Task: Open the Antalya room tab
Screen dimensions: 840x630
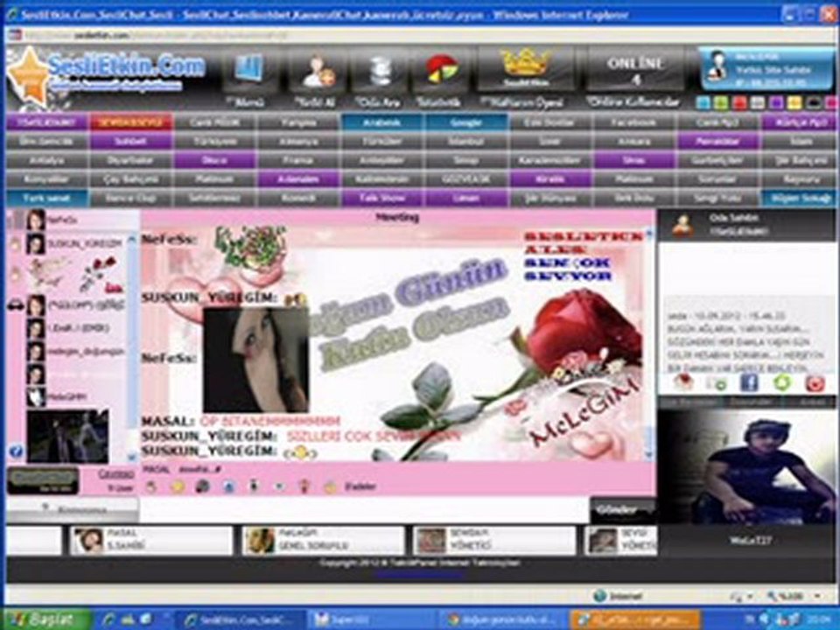Action: tap(46, 160)
